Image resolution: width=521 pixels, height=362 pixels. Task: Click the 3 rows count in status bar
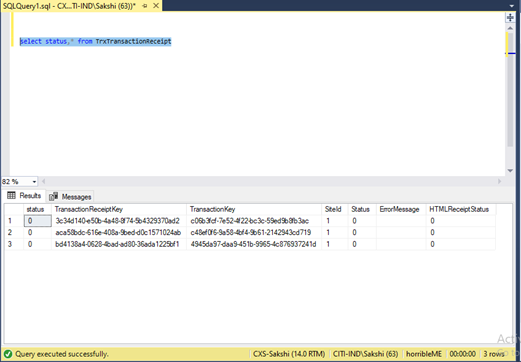click(494, 354)
